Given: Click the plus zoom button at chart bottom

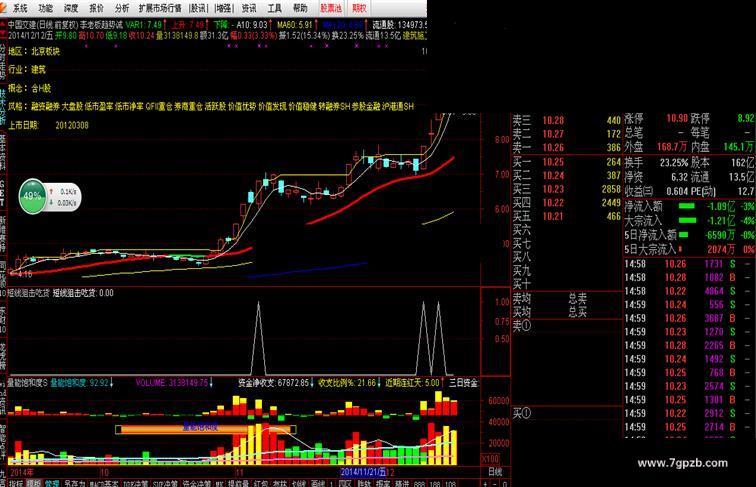Looking at the screenshot, I should click(486, 483).
